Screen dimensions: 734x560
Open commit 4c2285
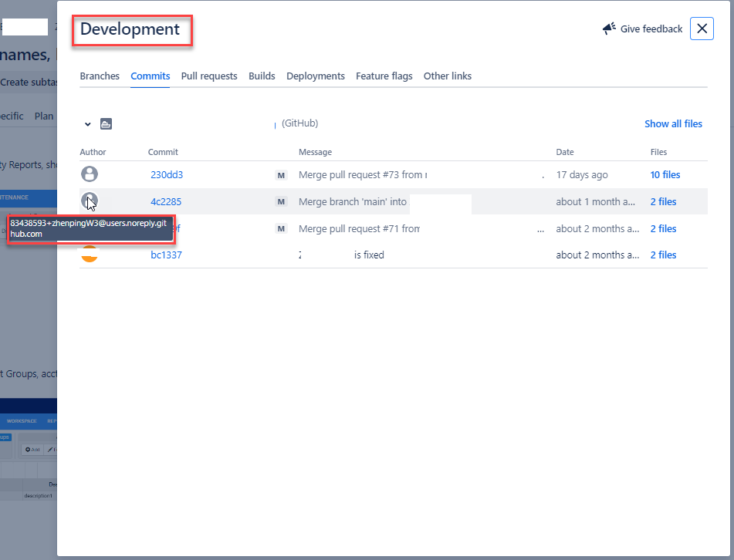[x=166, y=201]
